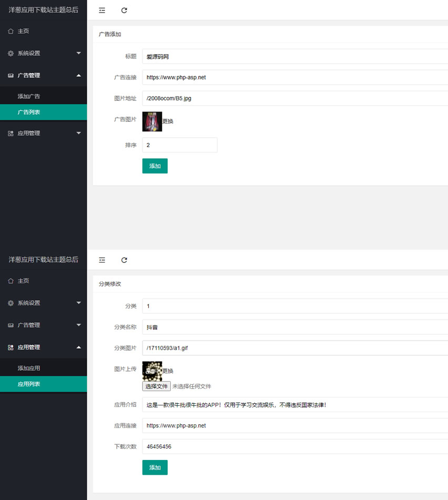Click the 选择文件 file chooser button

click(156, 386)
